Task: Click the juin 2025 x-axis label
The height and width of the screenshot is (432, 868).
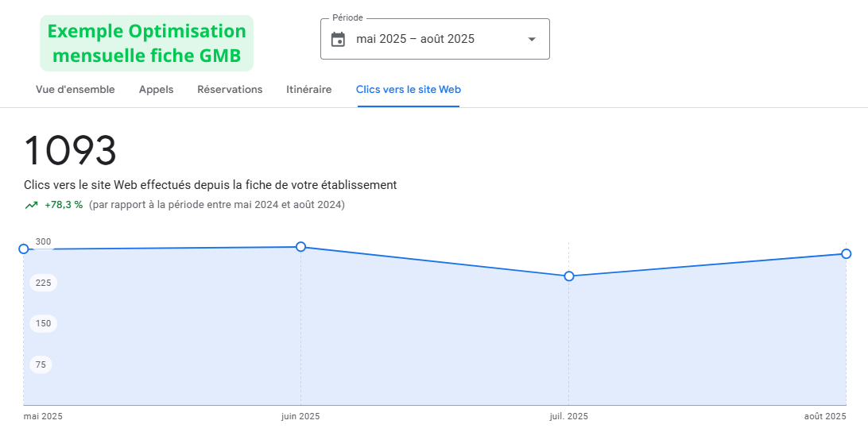Action: pos(300,416)
